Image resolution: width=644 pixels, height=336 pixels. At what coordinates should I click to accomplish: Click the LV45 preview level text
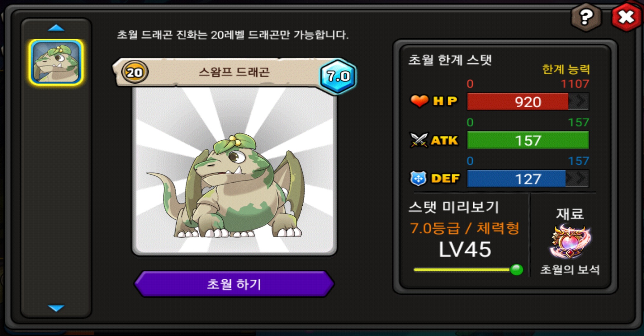465,250
